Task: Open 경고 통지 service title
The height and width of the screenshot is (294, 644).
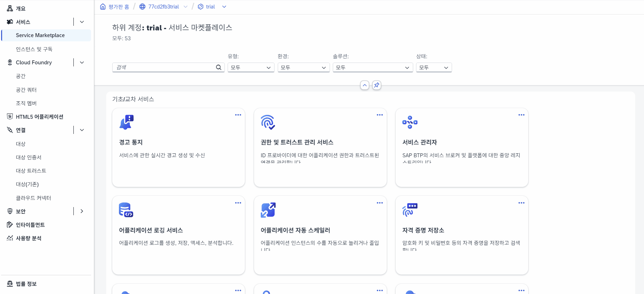Action: click(131, 142)
